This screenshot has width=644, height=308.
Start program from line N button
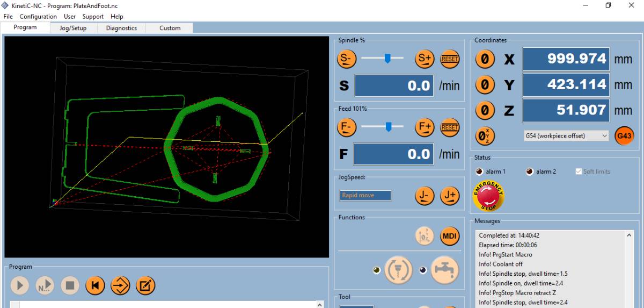click(45, 285)
